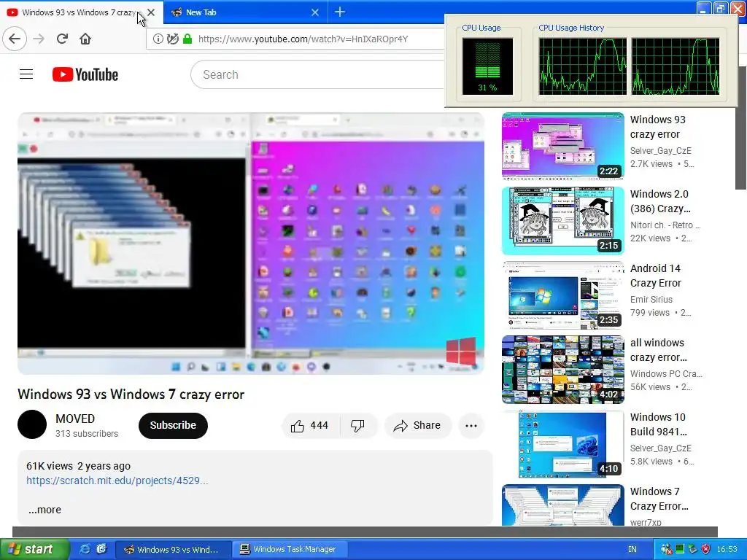Switch to Windows Task Manager taskbar button
Viewport: 747px width, 560px height.
(x=290, y=549)
